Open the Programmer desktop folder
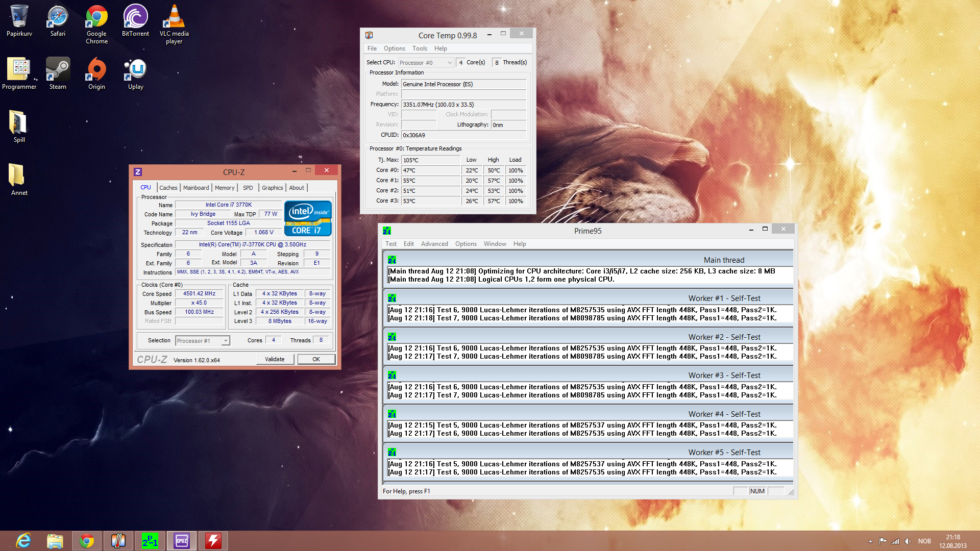 (19, 74)
